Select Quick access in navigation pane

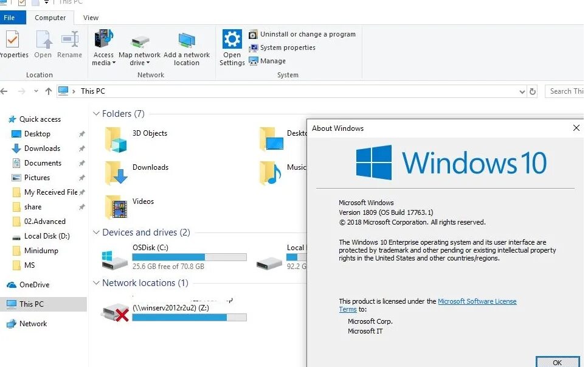(x=40, y=119)
